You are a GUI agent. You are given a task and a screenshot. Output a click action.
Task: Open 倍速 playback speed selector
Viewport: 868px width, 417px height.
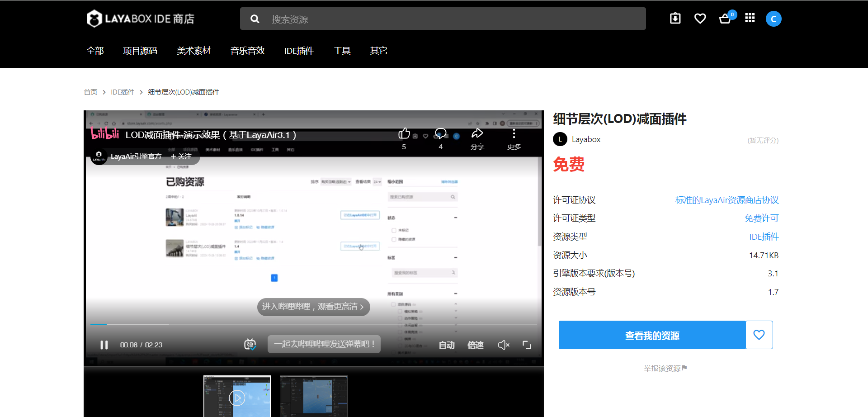pos(476,345)
